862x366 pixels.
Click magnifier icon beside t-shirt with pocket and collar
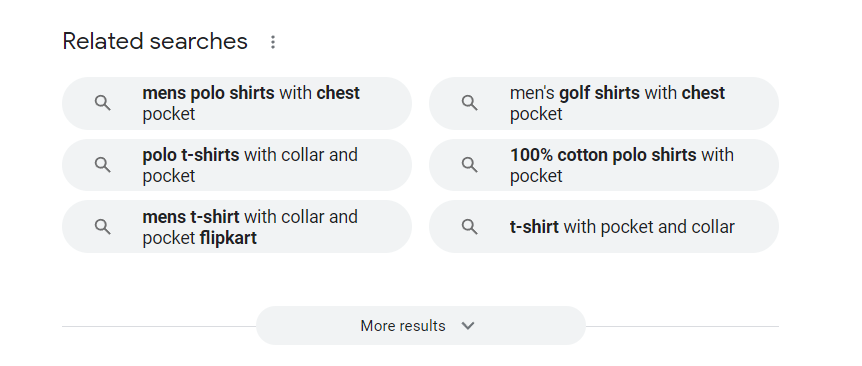click(x=469, y=226)
